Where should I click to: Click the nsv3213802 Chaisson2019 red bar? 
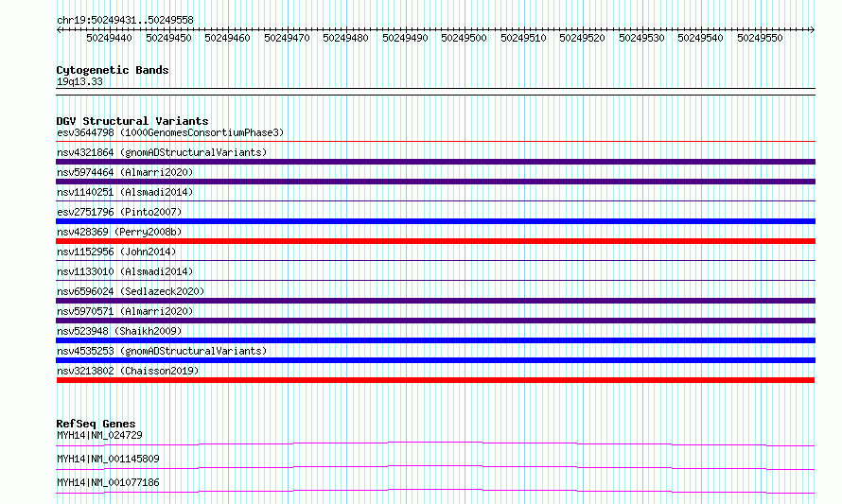435,380
